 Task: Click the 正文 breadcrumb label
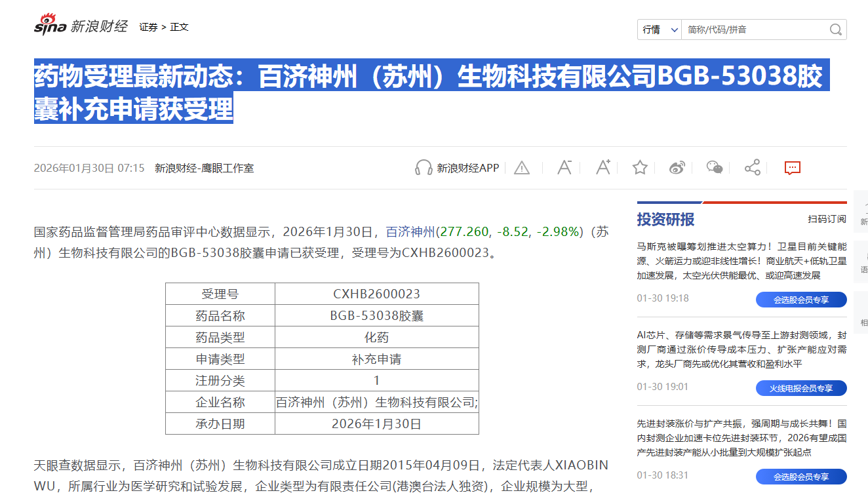[180, 27]
